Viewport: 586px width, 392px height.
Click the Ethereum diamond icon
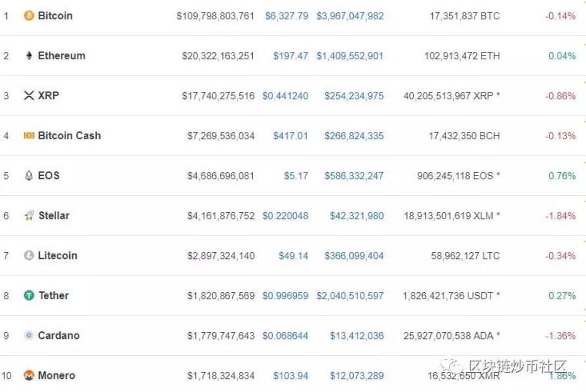[29, 55]
